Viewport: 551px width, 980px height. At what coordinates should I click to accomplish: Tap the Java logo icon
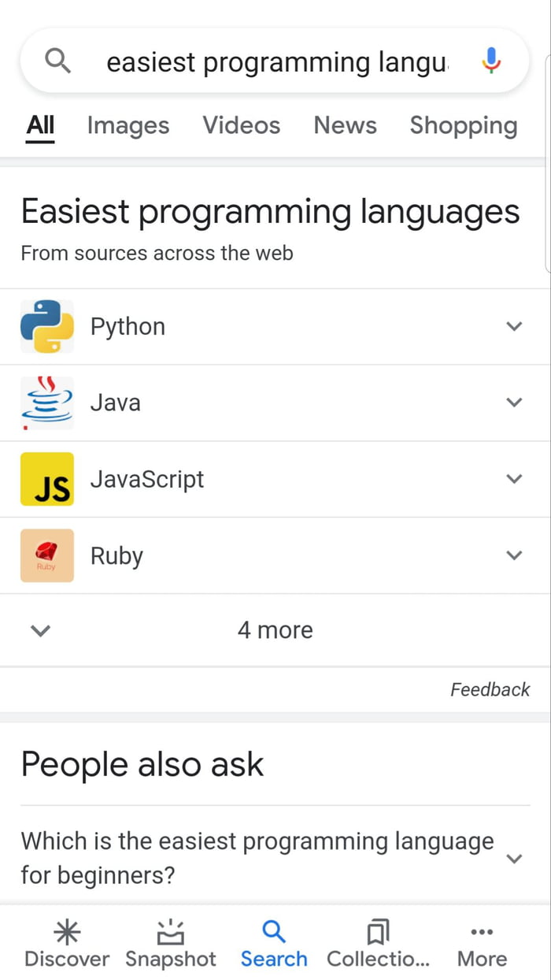tap(47, 403)
